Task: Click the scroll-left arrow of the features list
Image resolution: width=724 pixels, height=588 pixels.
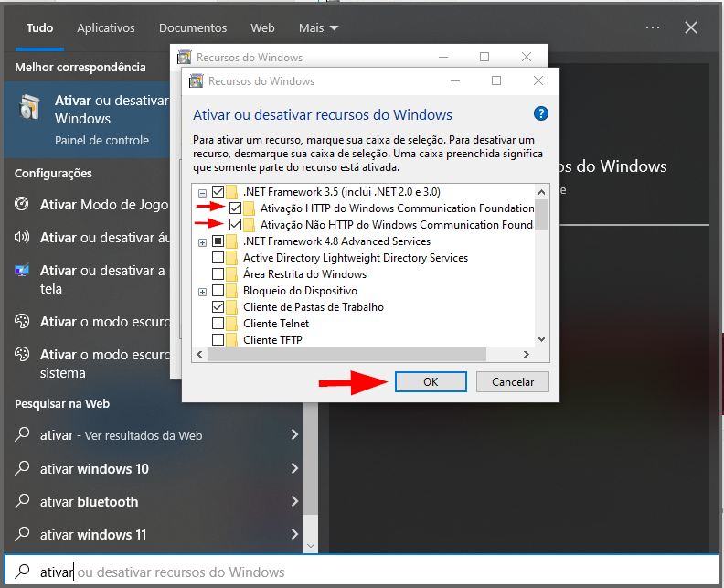Action: pos(199,355)
